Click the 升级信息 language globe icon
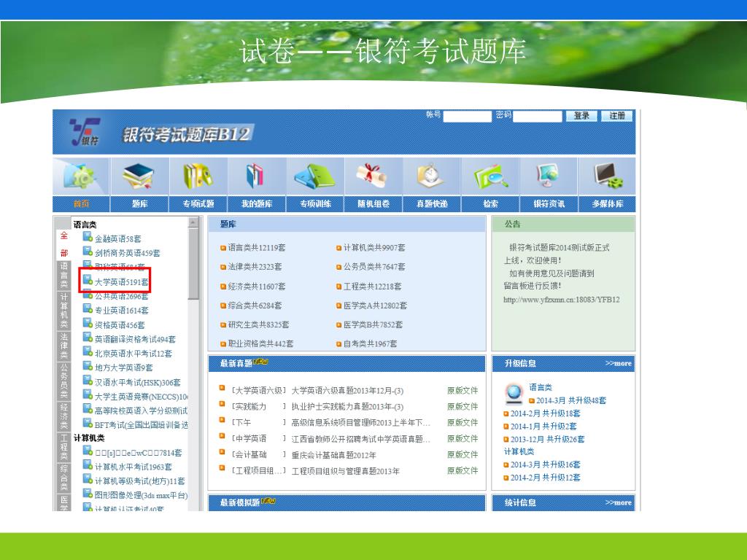747x560 pixels. [x=514, y=393]
